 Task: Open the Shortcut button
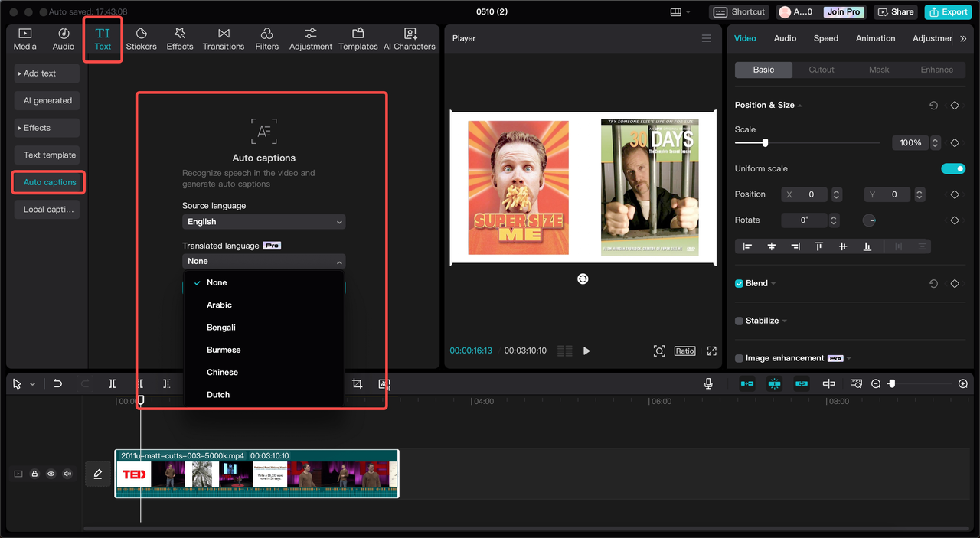(x=740, y=11)
